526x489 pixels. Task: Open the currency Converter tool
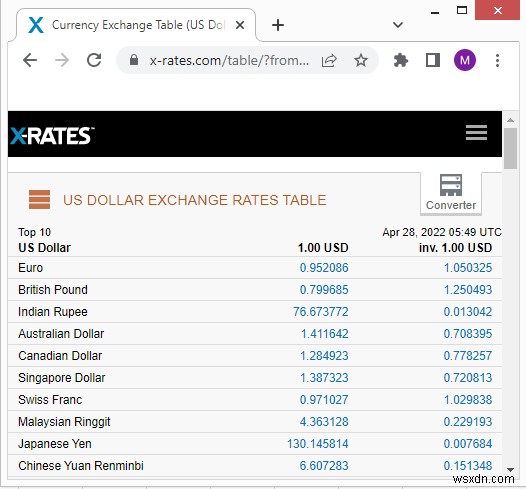(x=451, y=193)
